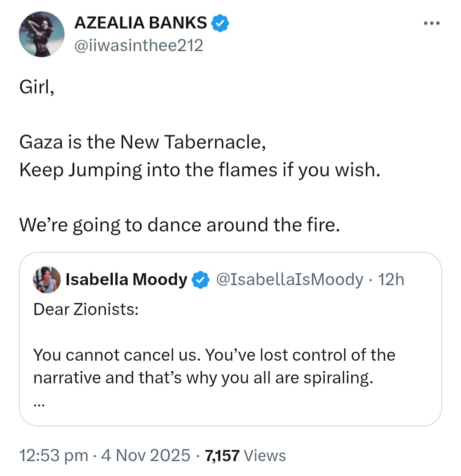This screenshot has height=476, width=461.
Task: Open the three-dot more options menu
Action: coord(432,23)
